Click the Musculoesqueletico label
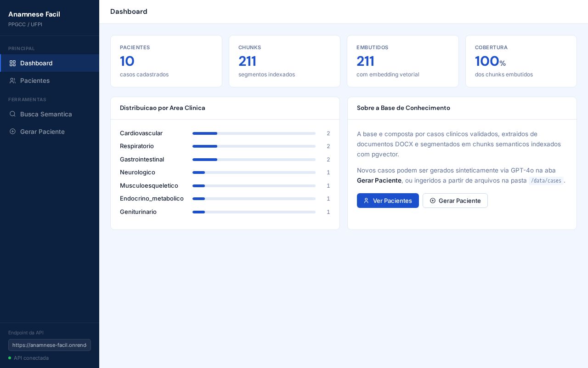The width and height of the screenshot is (588, 368). pyautogui.click(x=149, y=185)
